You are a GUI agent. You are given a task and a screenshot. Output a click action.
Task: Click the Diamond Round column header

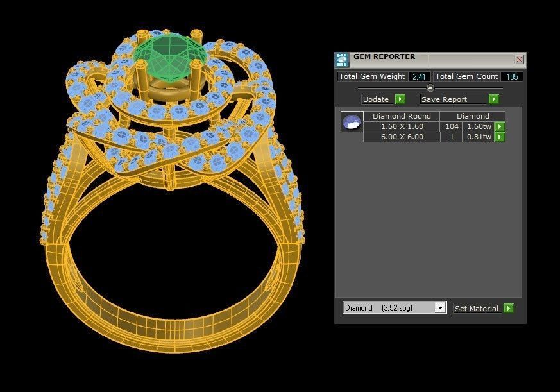coord(402,116)
